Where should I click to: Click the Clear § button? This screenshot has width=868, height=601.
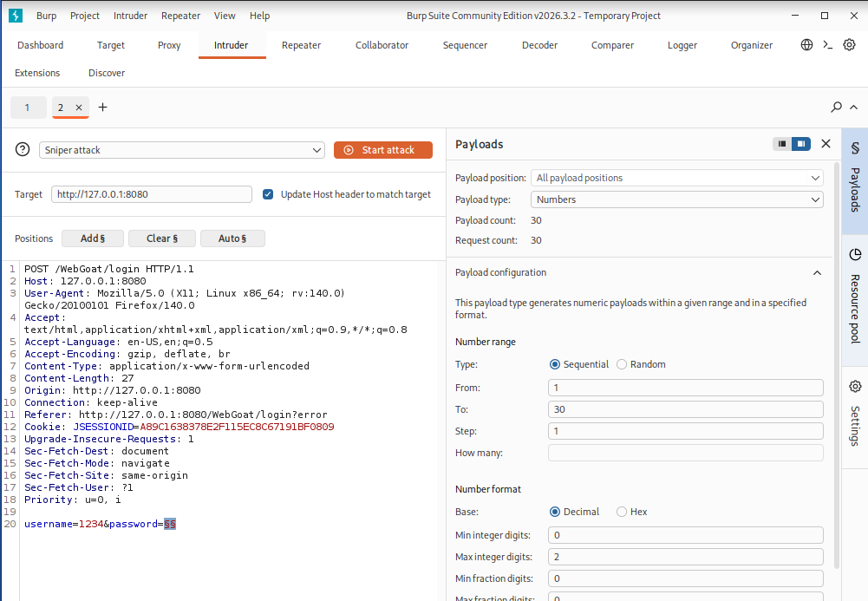pos(161,238)
